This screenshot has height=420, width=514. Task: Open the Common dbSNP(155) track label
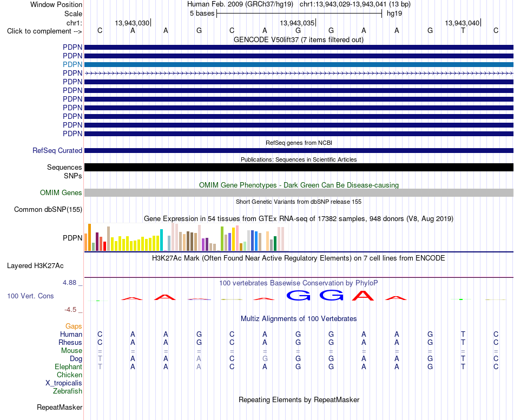point(48,210)
